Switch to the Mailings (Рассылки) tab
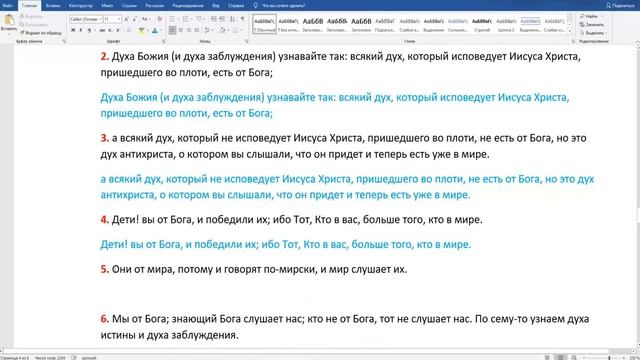640x360 pixels. pyautogui.click(x=155, y=6)
